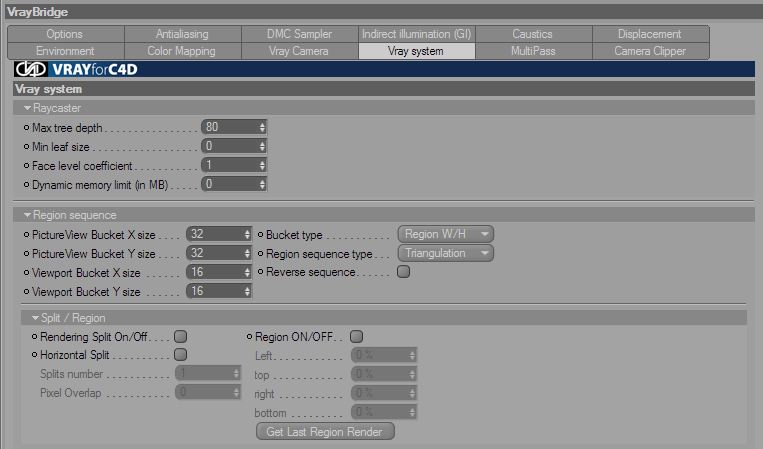This screenshot has width=763, height=449.
Task: Switch to the Antialiasing tab
Action: pyautogui.click(x=182, y=34)
